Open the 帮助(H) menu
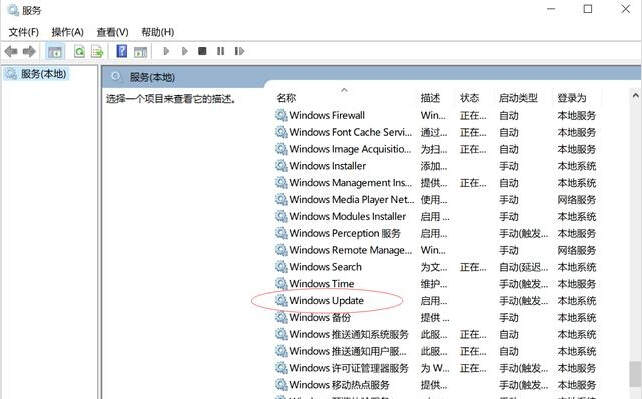 click(158, 32)
